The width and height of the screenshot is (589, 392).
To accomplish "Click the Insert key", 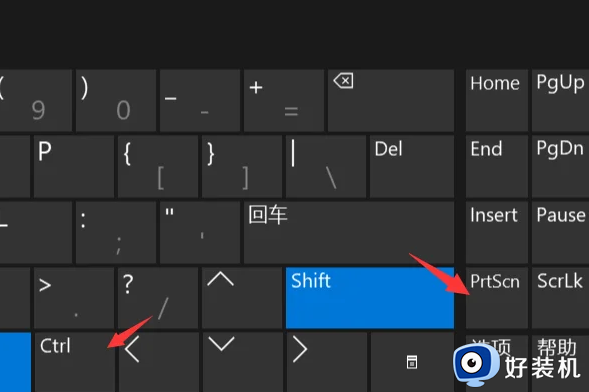I will 497,232.
